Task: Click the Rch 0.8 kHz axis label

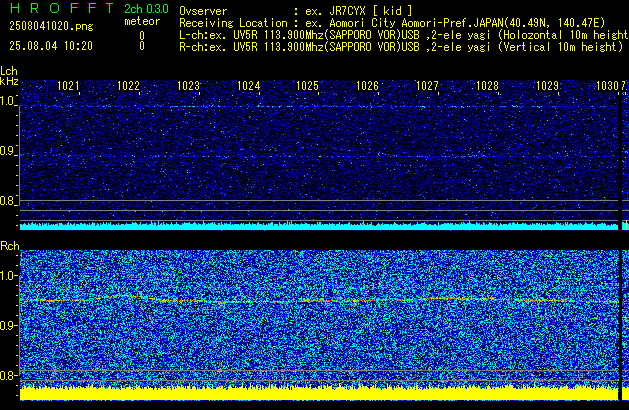Action: click(x=9, y=375)
